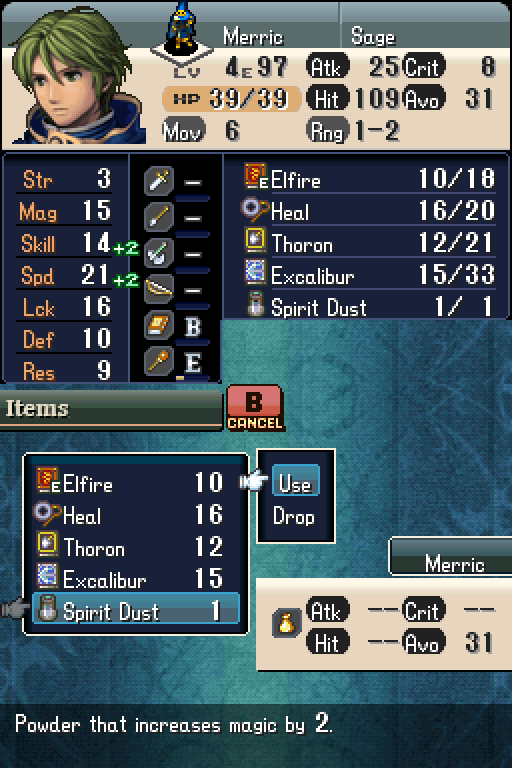Select Spirit Dust in the Items list

coord(136,609)
